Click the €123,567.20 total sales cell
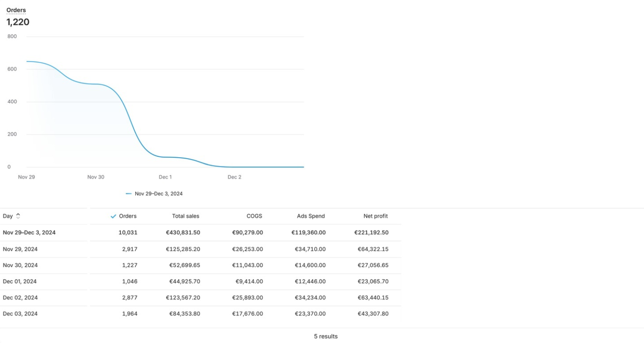 [183, 298]
